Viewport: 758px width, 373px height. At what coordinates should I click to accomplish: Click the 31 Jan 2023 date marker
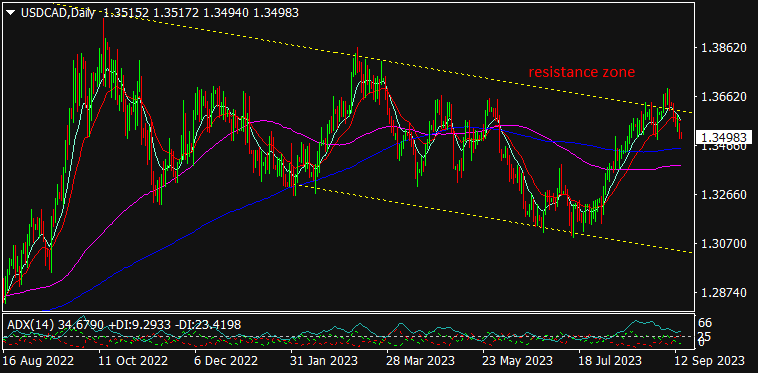point(325,361)
